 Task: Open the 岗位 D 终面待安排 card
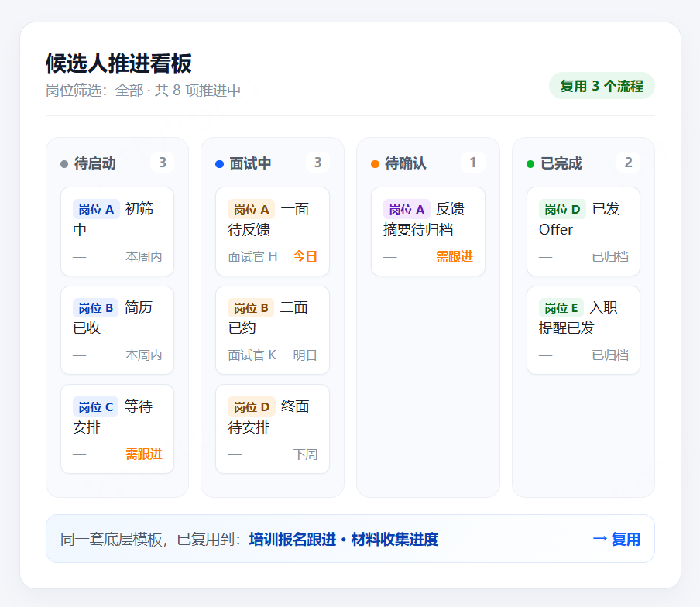click(x=273, y=429)
